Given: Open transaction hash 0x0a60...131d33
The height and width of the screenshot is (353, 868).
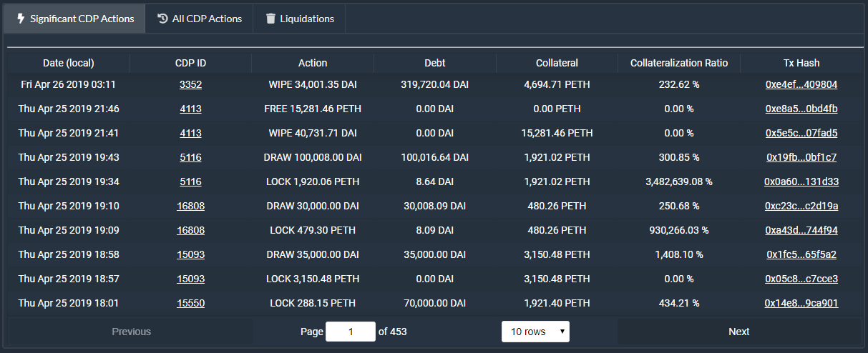Looking at the screenshot, I should point(801,182).
